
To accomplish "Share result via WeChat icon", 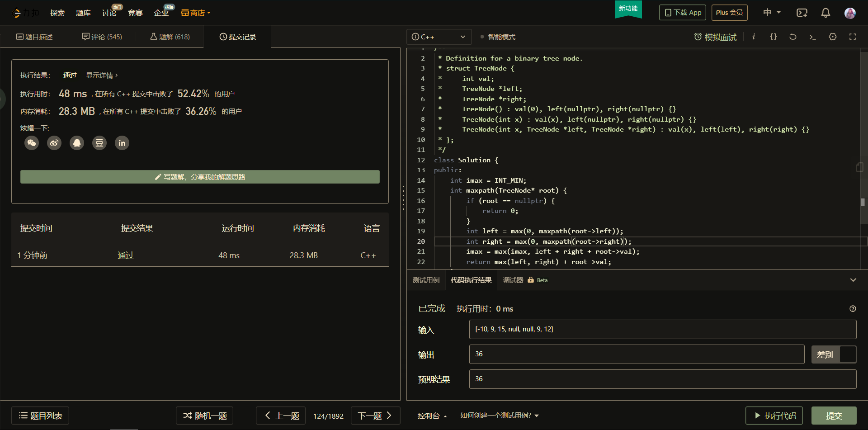I will 32,143.
